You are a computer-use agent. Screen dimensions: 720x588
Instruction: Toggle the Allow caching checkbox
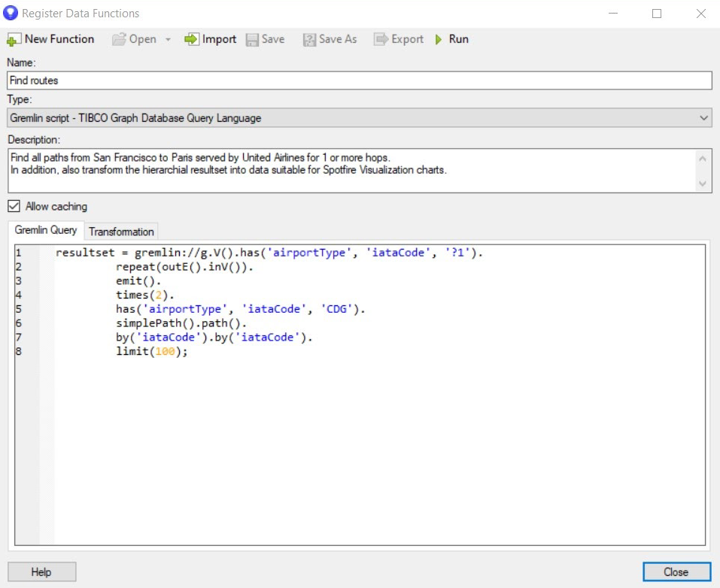(14, 207)
